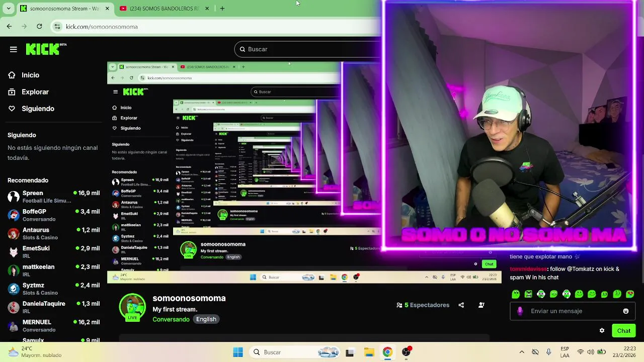
Task: Open recommended channel Syztmz
Action: pos(53,289)
